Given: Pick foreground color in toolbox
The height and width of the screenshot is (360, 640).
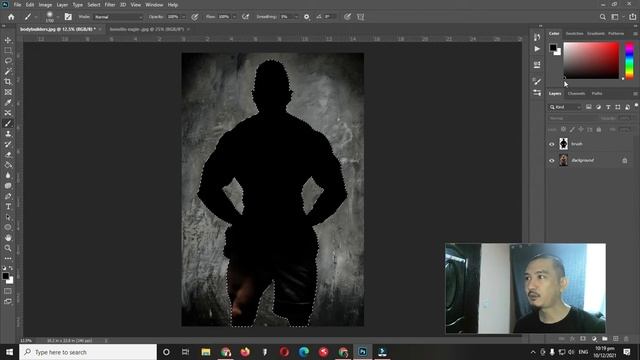Looking at the screenshot, I should 6,276.
